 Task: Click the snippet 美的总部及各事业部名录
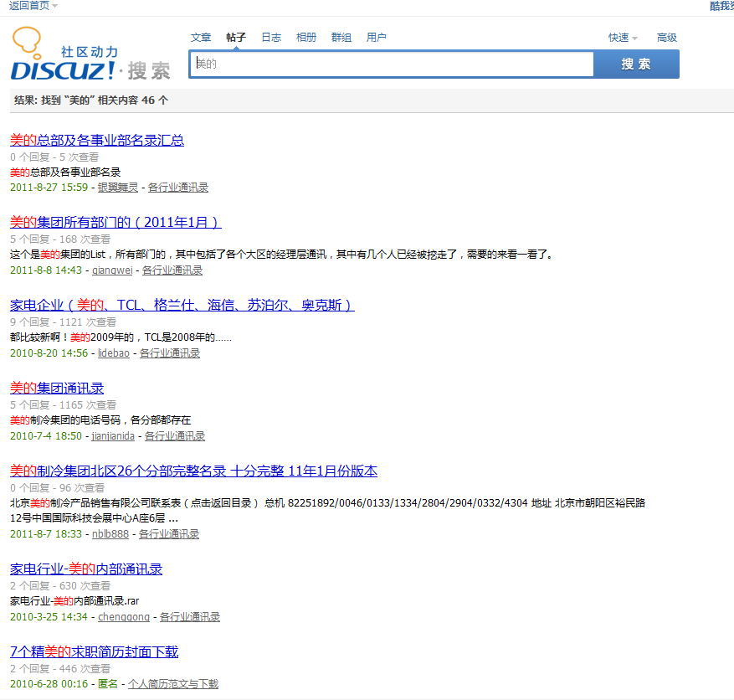pos(65,172)
